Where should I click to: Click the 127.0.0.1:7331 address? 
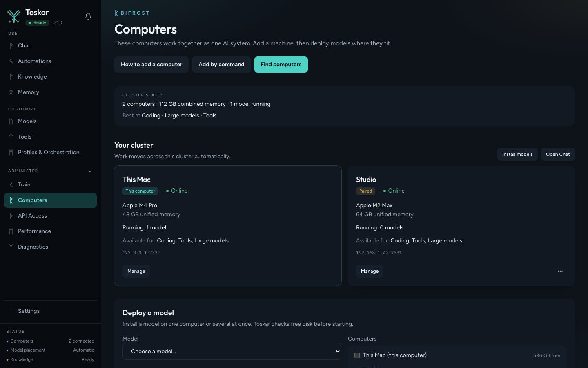pyautogui.click(x=141, y=253)
